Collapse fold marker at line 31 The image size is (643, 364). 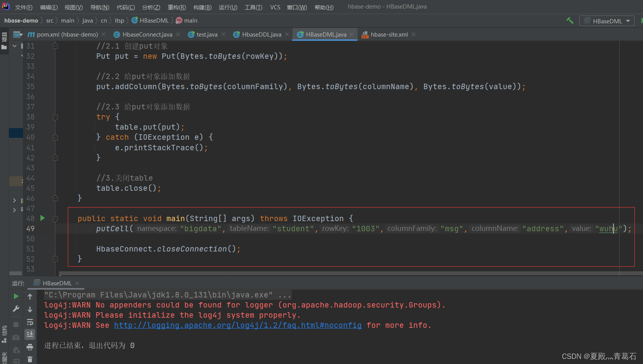55,46
